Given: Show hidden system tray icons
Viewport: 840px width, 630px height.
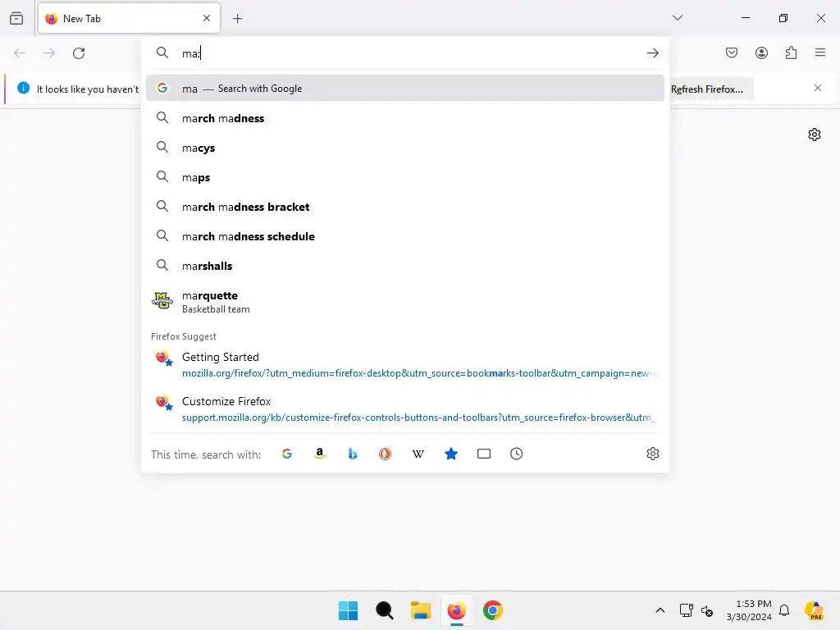Looking at the screenshot, I should (x=660, y=610).
